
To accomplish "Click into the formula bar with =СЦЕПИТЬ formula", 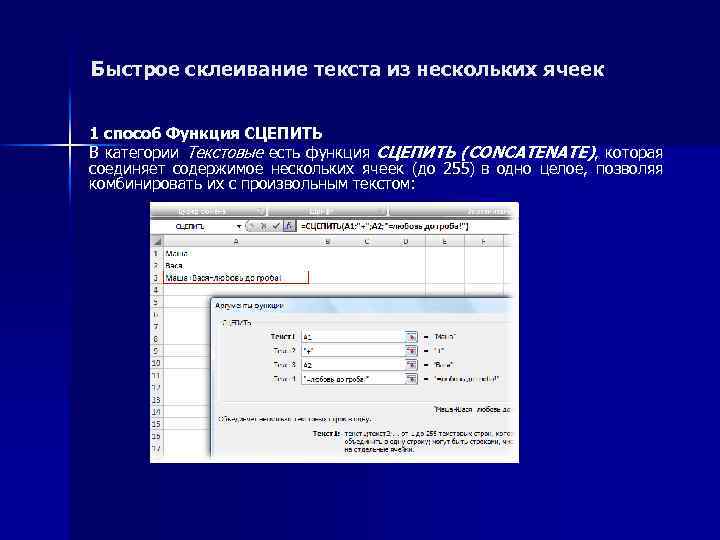I will [x=404, y=226].
